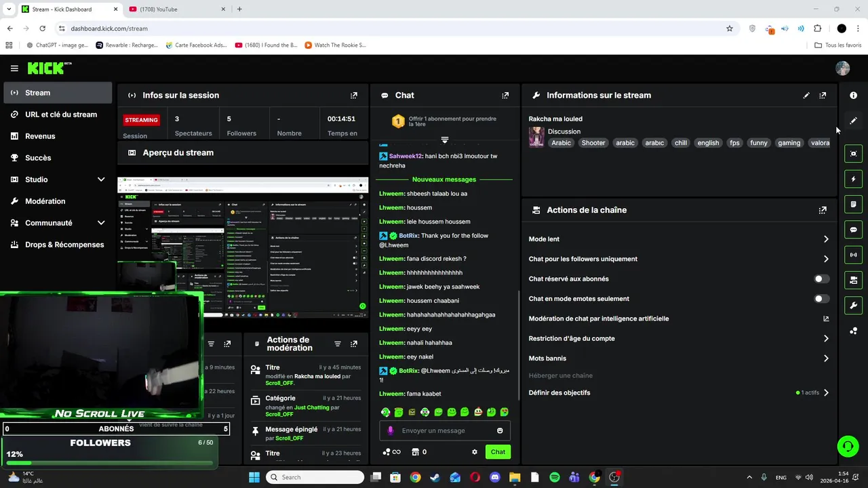Open chat settings gear icon
This screenshot has height=488, width=868.
click(x=475, y=452)
